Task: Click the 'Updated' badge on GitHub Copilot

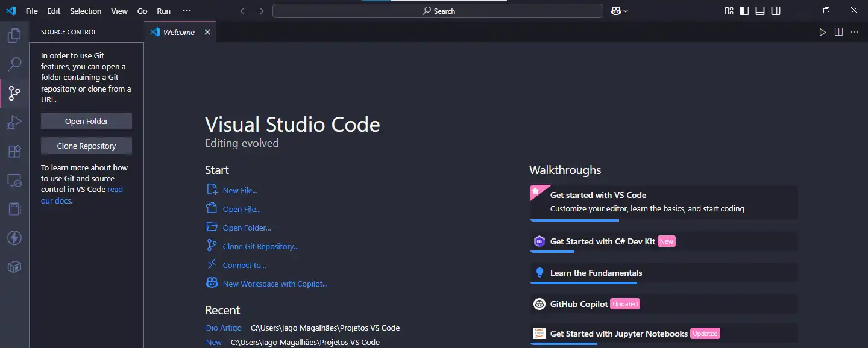Action: [x=625, y=304]
